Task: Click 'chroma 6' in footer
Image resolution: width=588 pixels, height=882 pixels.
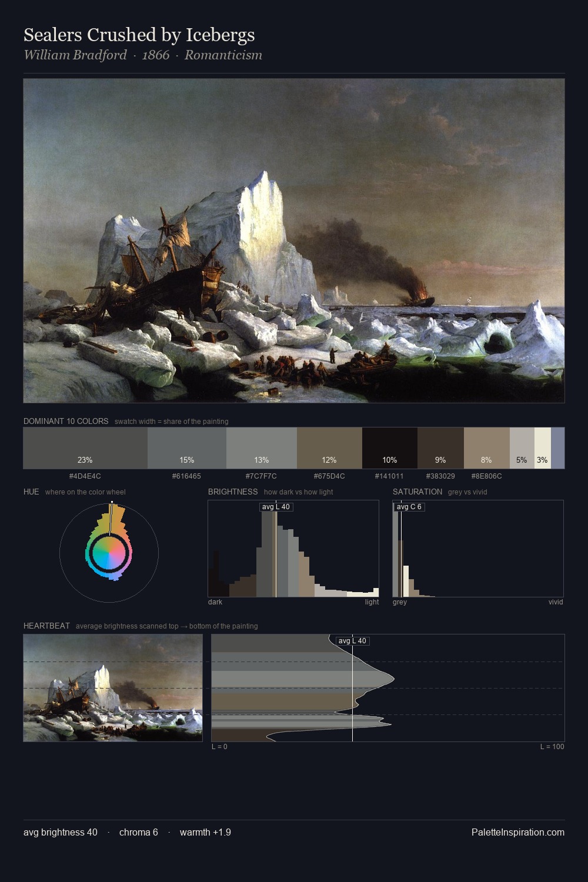Action: (139, 833)
